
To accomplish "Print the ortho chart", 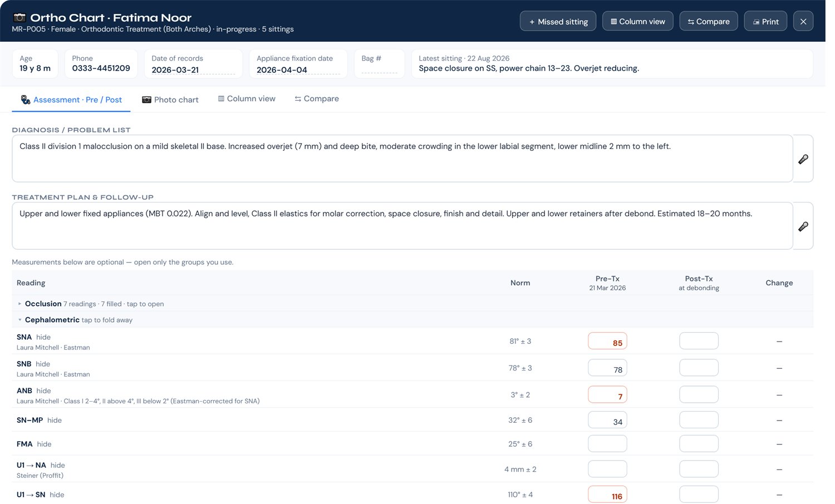I will [x=765, y=21].
